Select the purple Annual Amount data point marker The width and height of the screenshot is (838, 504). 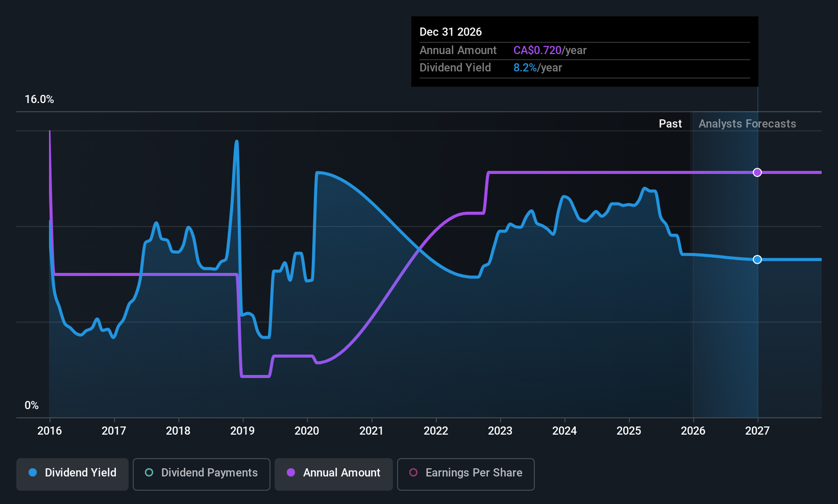click(x=757, y=172)
